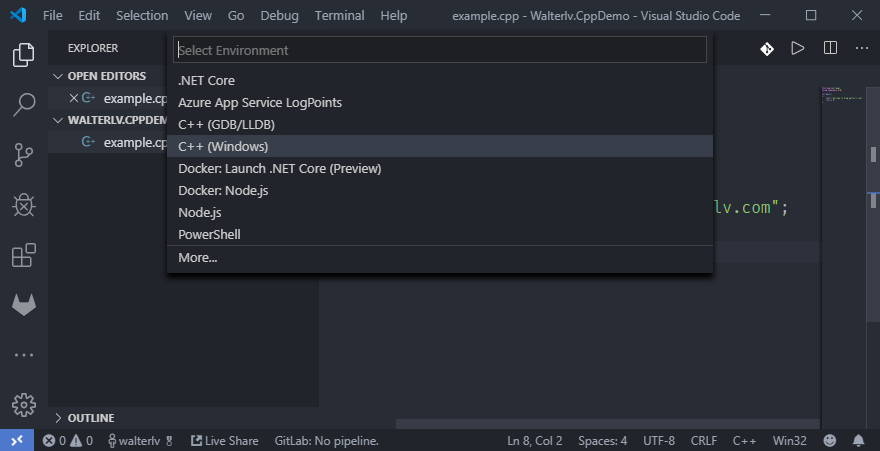Image resolution: width=880 pixels, height=451 pixels.
Task: Click the Select Environment input field
Action: (x=439, y=50)
